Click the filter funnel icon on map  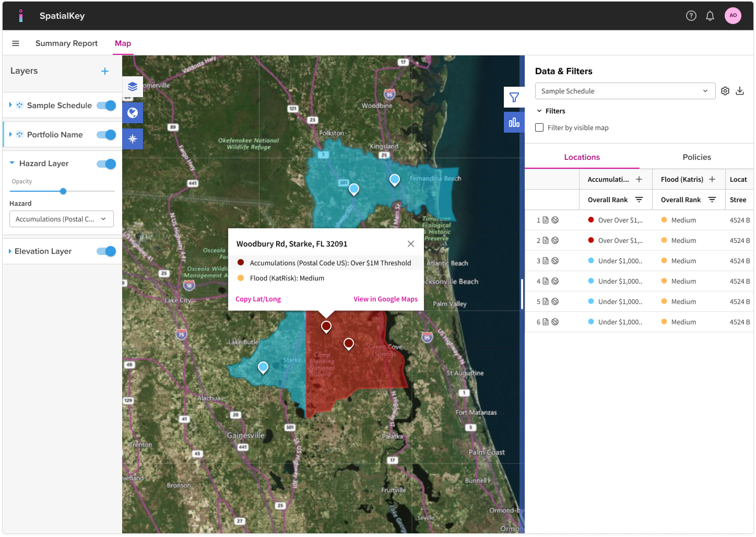514,98
